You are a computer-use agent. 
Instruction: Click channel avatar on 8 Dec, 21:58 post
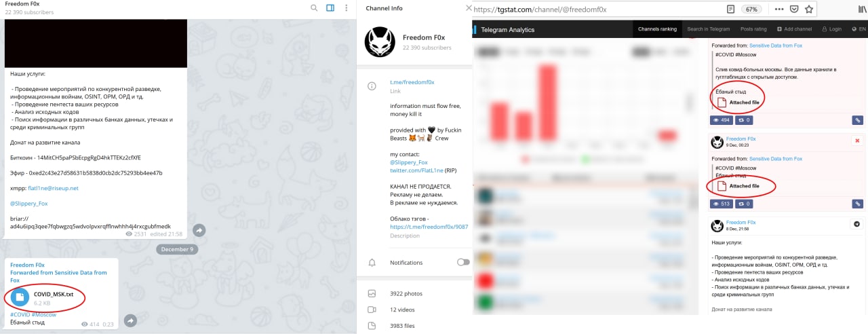click(717, 225)
